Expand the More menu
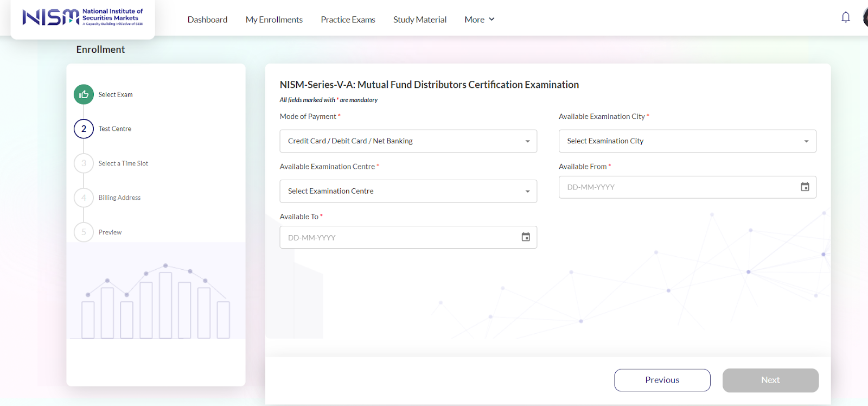The image size is (868, 406). (x=480, y=20)
